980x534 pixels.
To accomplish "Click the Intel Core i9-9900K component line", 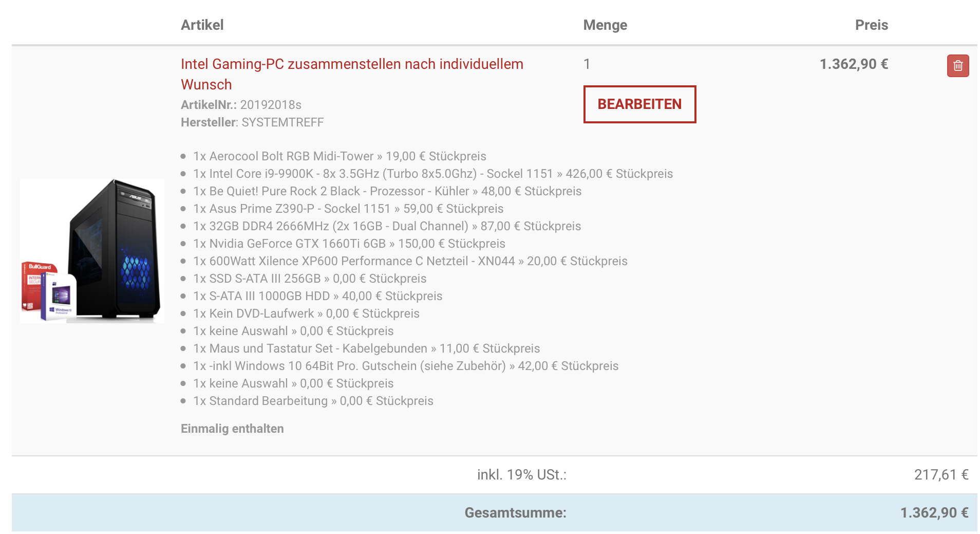I will pos(433,174).
